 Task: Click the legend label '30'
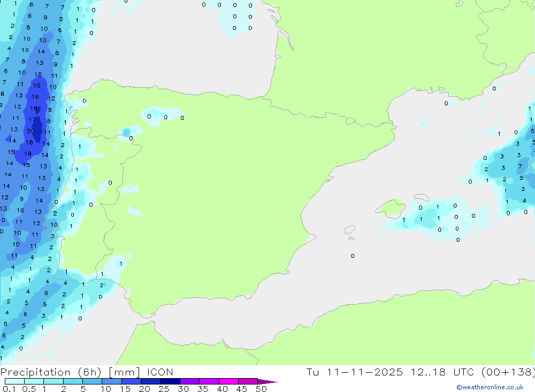[x=183, y=389]
